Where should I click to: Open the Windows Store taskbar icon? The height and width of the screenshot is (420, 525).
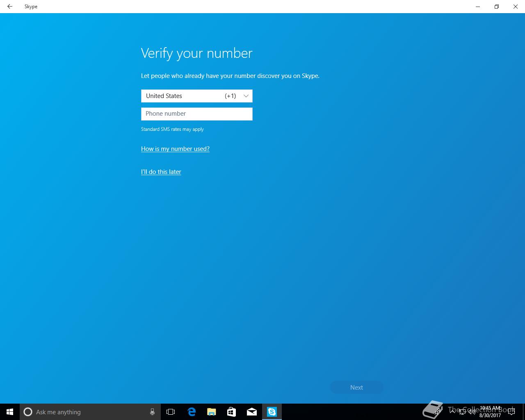[231, 412]
